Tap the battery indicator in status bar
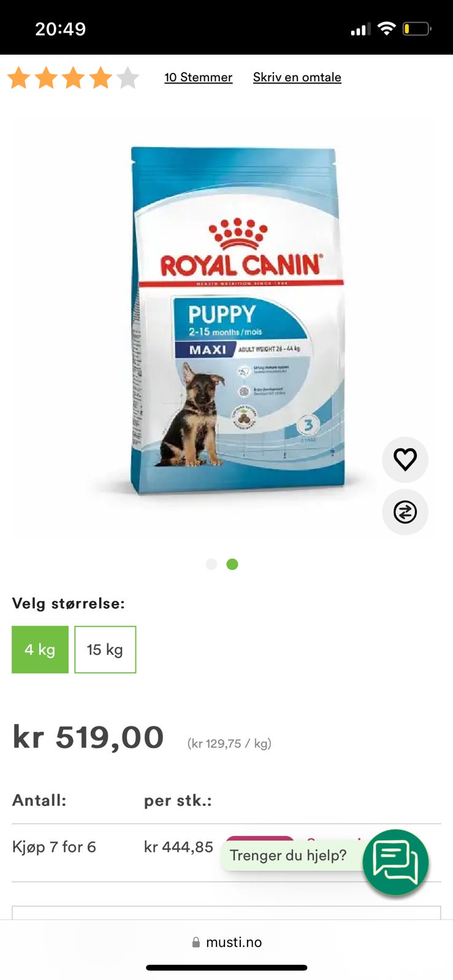Viewport: 453px width, 980px height. click(417, 29)
